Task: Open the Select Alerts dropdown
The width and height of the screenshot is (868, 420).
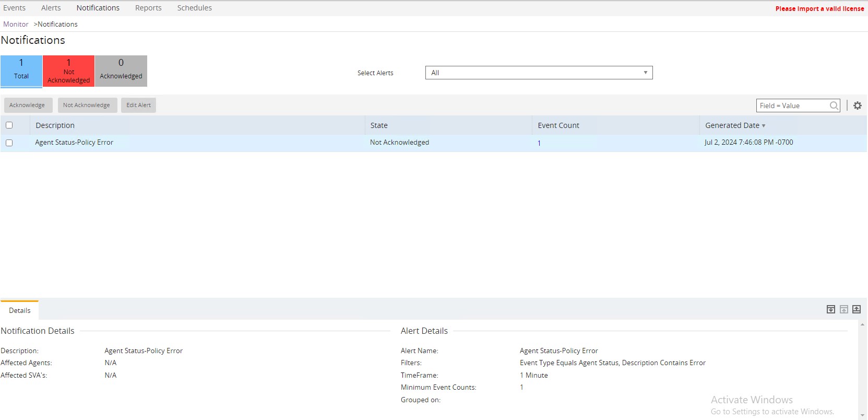Action: pyautogui.click(x=539, y=73)
